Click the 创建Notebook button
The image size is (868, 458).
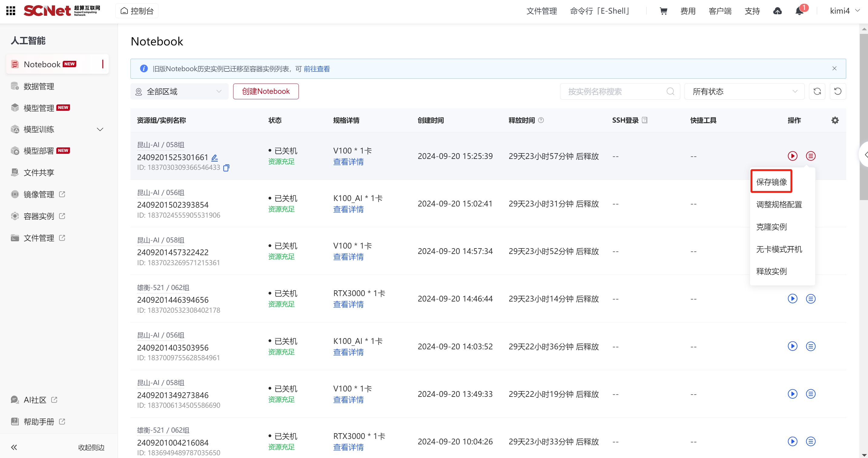click(x=266, y=91)
